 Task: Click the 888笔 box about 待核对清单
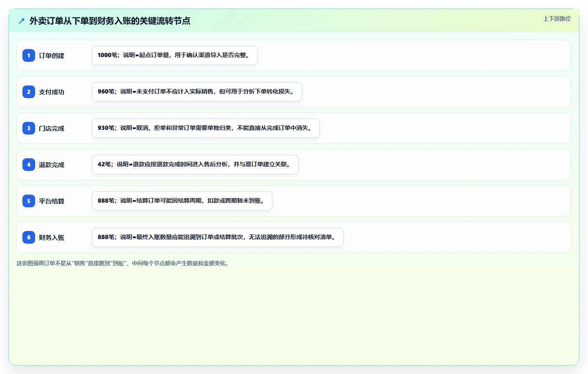pos(217,237)
